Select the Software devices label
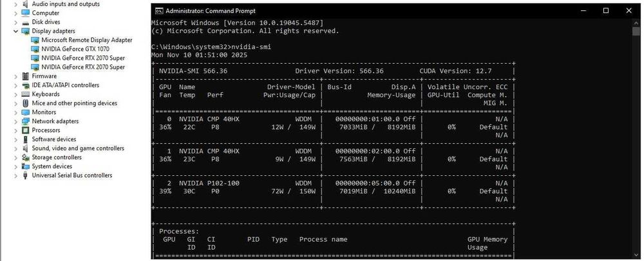 tap(54, 139)
